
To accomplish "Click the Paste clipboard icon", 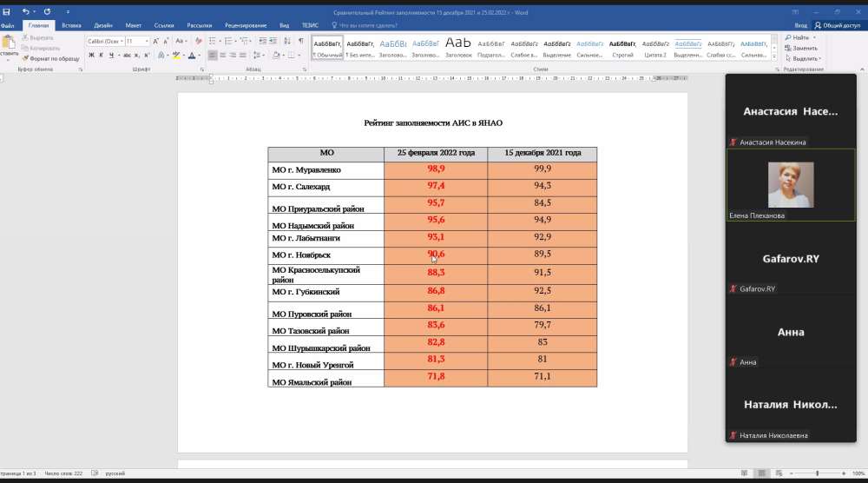I will click(9, 42).
